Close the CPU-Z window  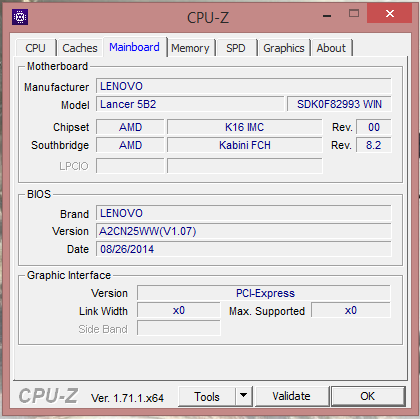[x=389, y=13]
